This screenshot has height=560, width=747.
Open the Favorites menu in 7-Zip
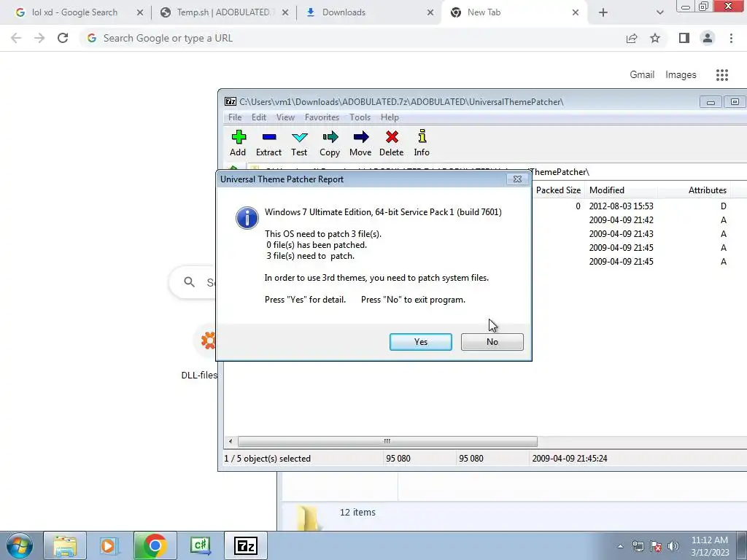322,117
